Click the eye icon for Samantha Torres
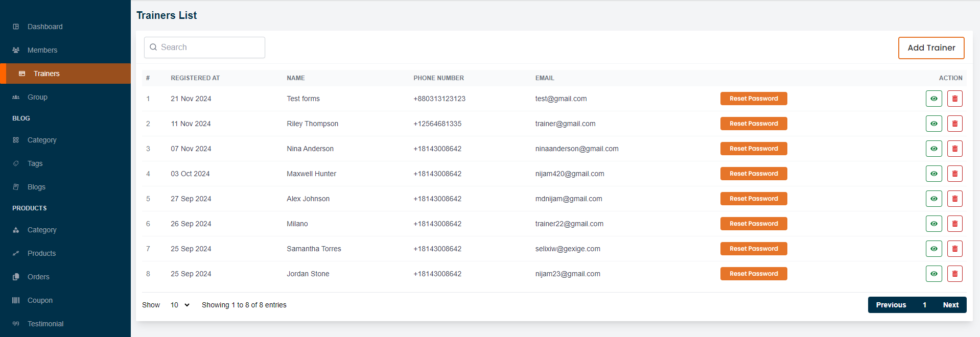 point(934,249)
